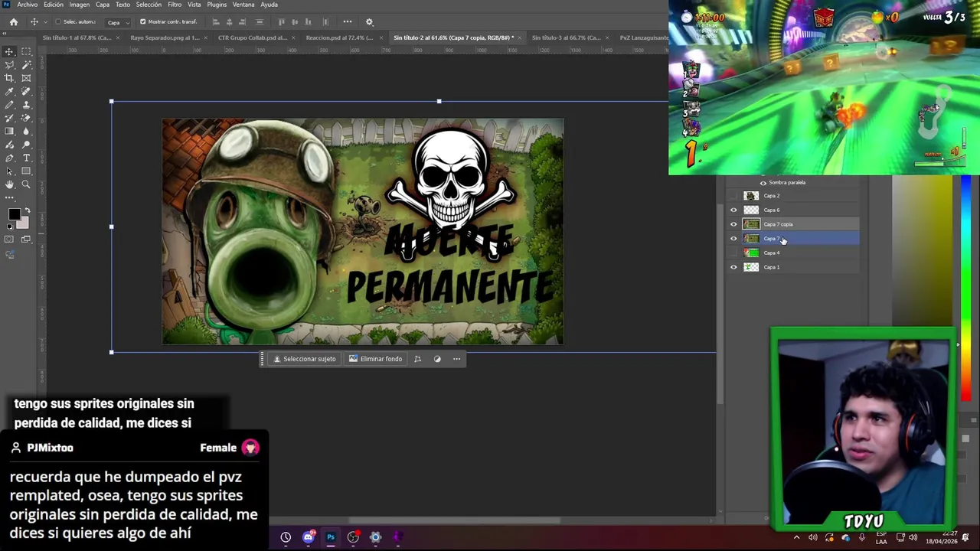Hide the Sombra paralela effect
980x551 pixels.
coord(763,183)
